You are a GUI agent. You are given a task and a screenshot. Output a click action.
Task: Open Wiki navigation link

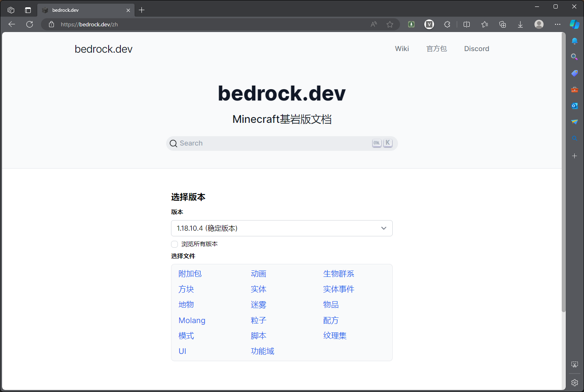[402, 49]
